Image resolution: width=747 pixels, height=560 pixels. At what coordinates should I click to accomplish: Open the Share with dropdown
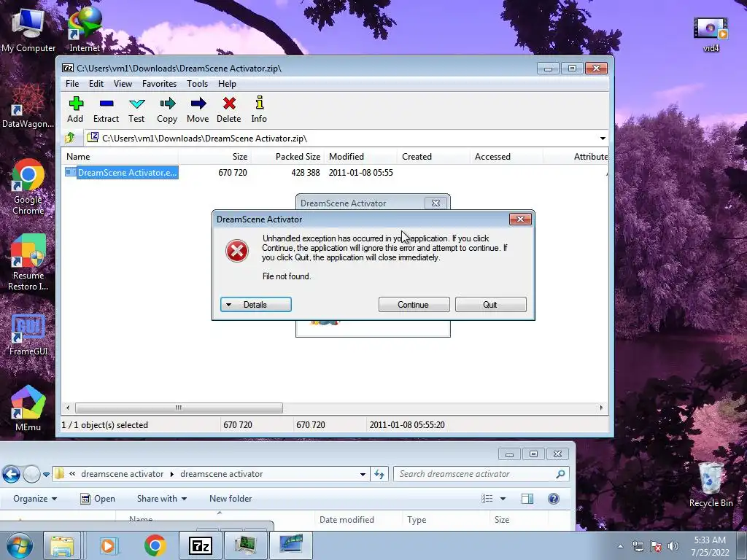click(161, 499)
